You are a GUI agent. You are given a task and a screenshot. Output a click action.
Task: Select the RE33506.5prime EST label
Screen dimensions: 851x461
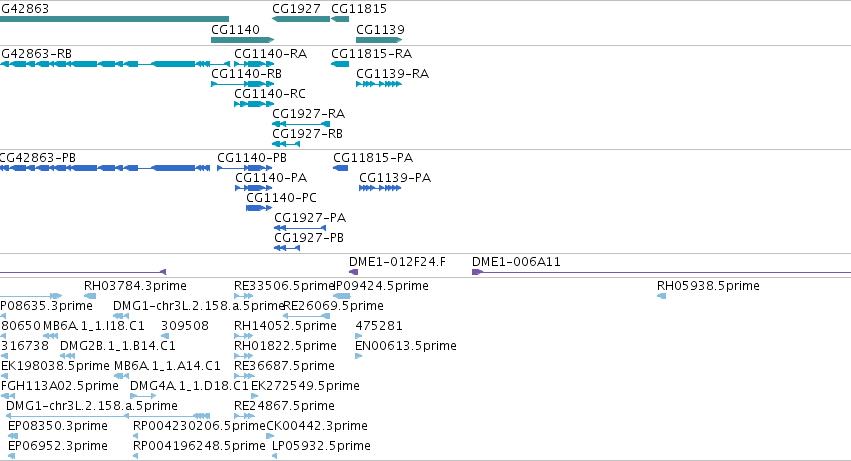pyautogui.click(x=284, y=286)
